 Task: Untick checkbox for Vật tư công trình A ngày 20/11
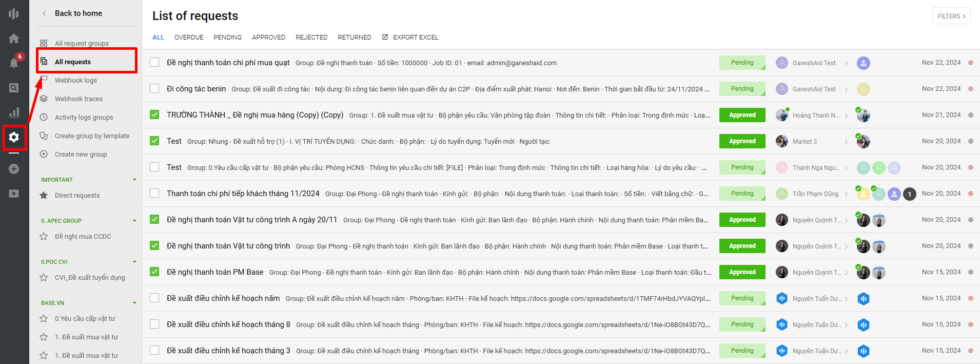point(154,219)
